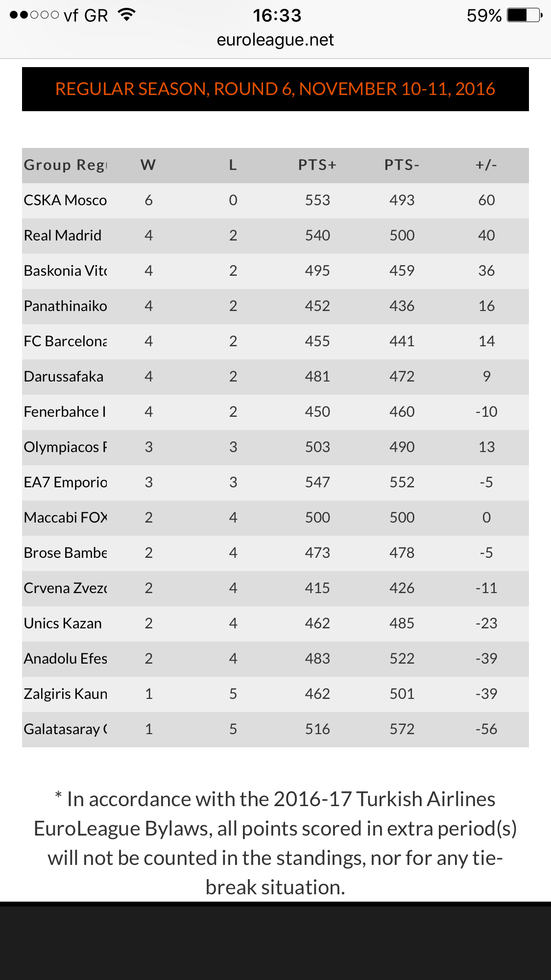551x980 pixels.
Task: Select the PTS+ column header
Action: pos(317,165)
